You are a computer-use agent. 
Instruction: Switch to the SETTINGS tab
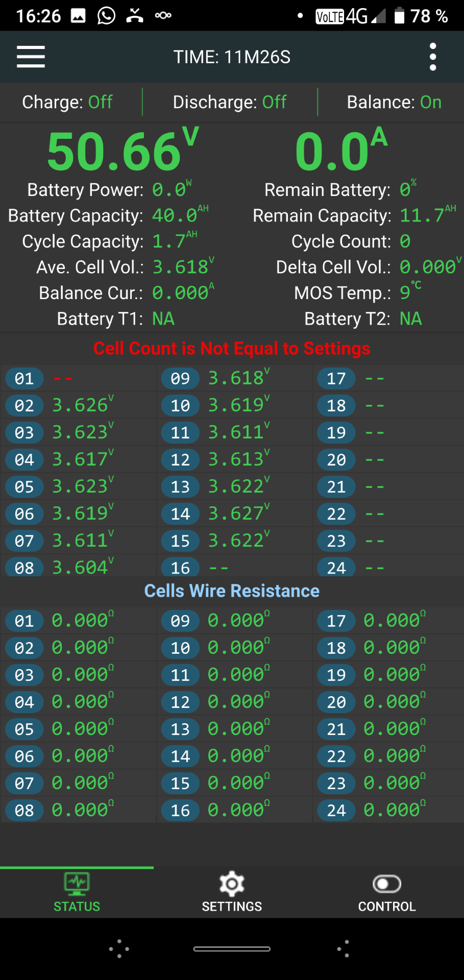click(x=232, y=906)
